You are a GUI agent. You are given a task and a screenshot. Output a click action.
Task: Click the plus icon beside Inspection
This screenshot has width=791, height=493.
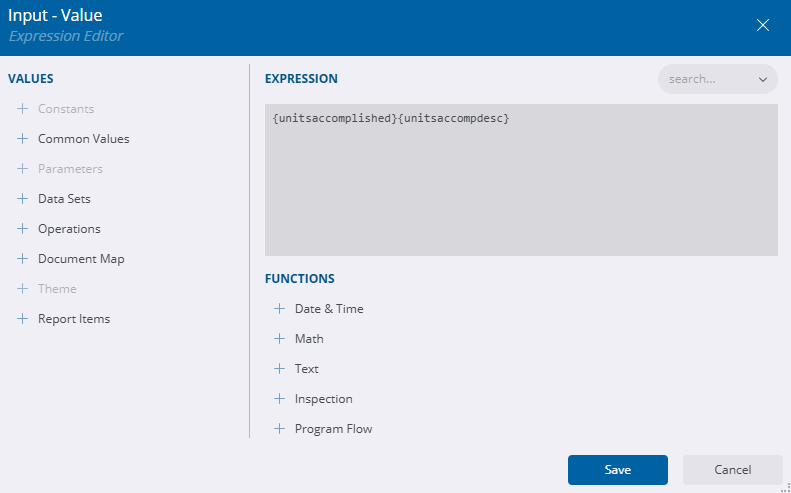279,399
